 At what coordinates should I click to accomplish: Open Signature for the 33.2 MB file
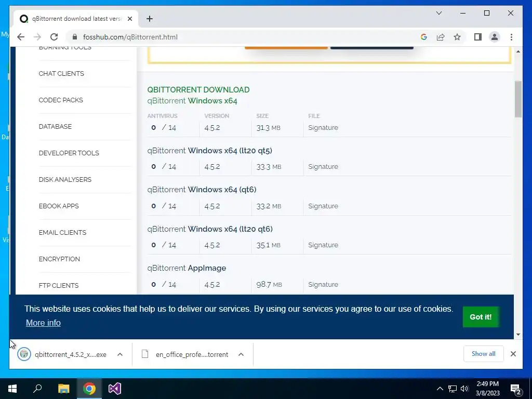click(x=323, y=206)
